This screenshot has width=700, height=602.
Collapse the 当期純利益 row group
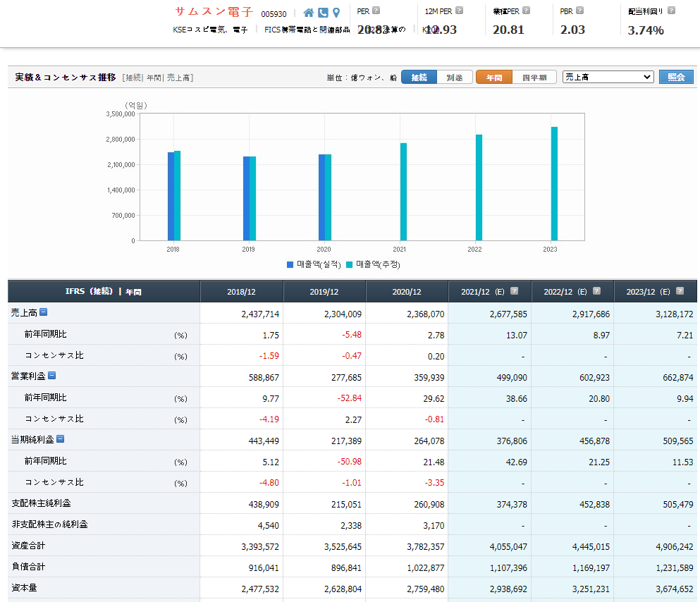pos(60,439)
